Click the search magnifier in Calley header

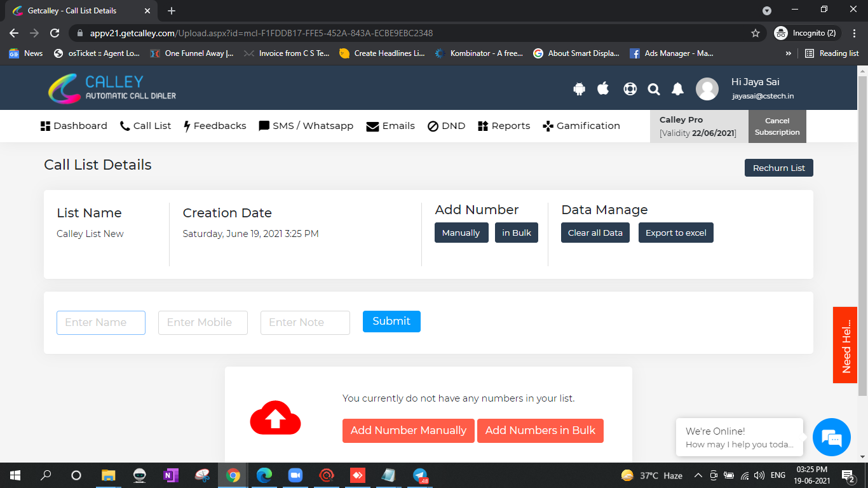(x=654, y=90)
